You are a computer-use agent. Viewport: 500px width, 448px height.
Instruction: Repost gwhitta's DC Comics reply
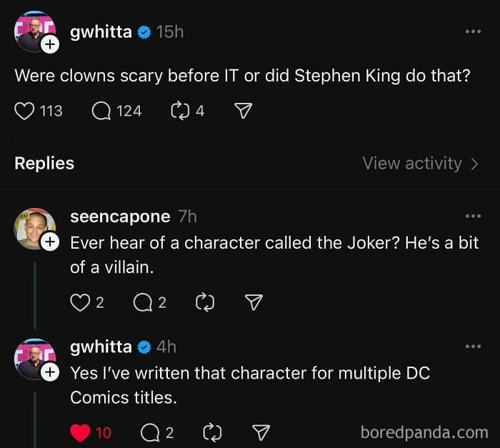[211, 432]
